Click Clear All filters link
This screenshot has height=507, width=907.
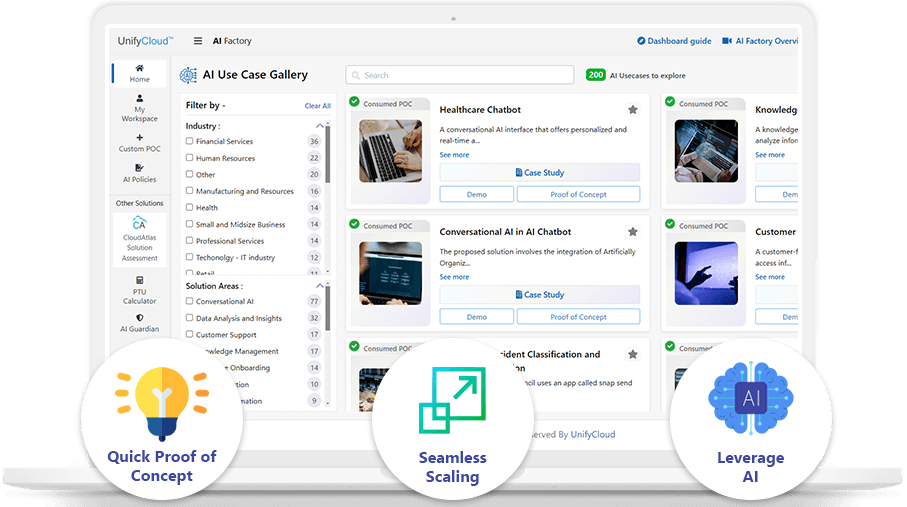click(318, 106)
